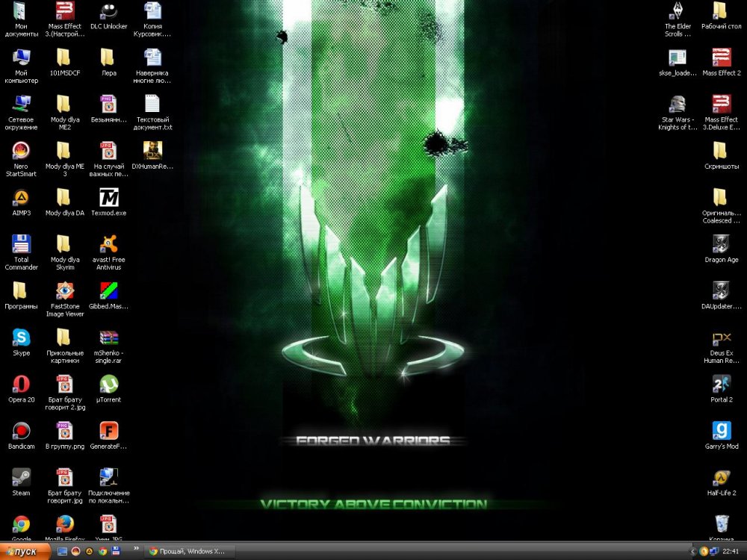Select the Bandicam recorder shortcut
Screen dimensions: 747x560
(21, 435)
